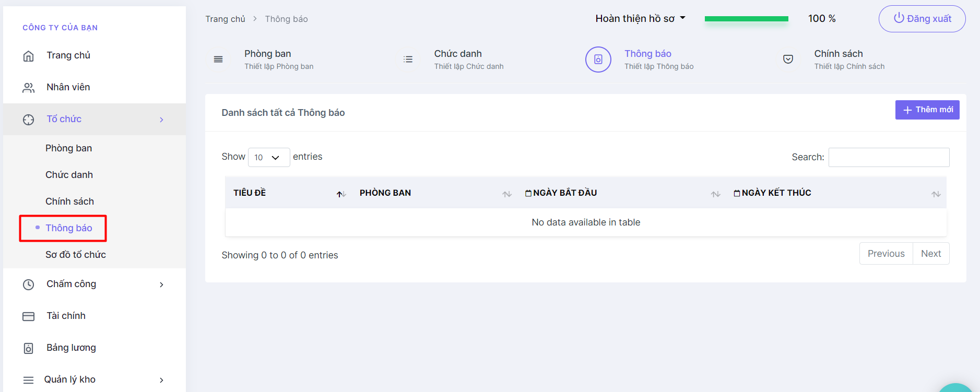Click the Chính sách shield icon
The height and width of the screenshot is (392, 980).
[788, 60]
